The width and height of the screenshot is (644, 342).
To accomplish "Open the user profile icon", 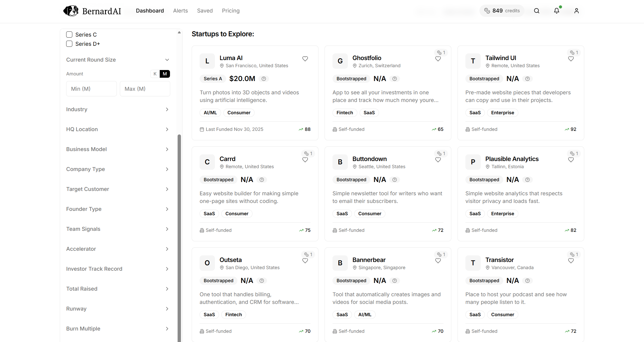I will click(576, 11).
